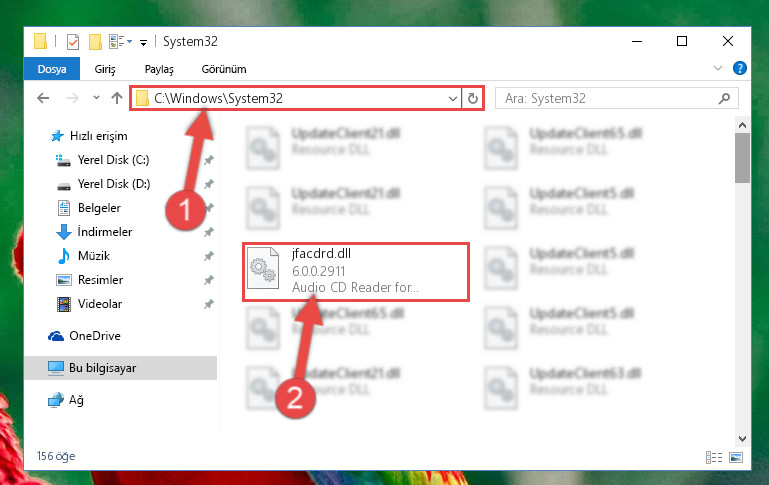Refresh the System32 folder view

pyautogui.click(x=473, y=99)
